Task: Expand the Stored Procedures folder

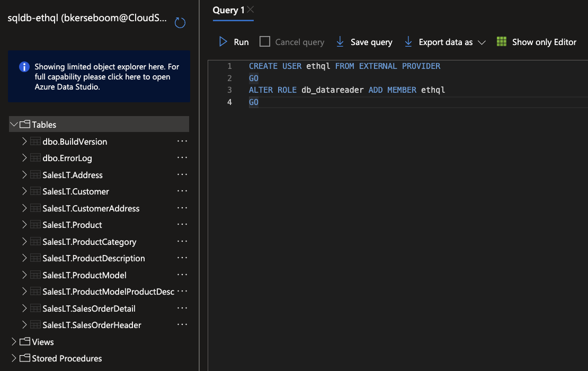Action: tap(14, 358)
